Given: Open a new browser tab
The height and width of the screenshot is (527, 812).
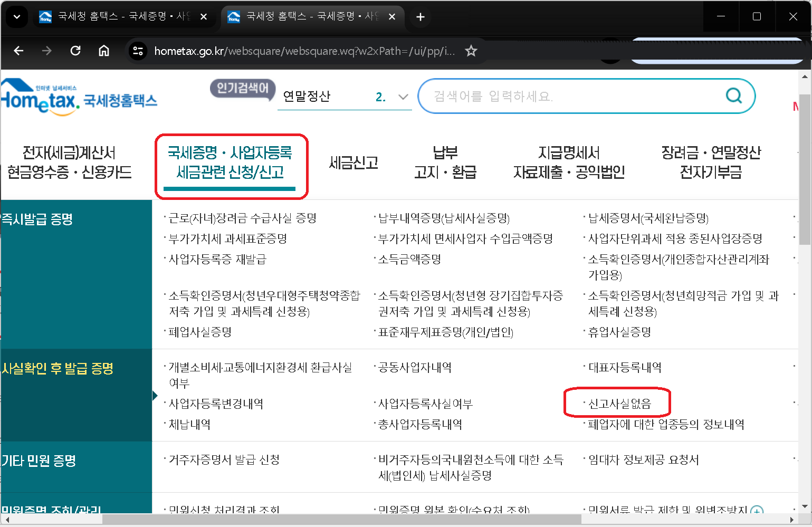Looking at the screenshot, I should click(x=420, y=17).
